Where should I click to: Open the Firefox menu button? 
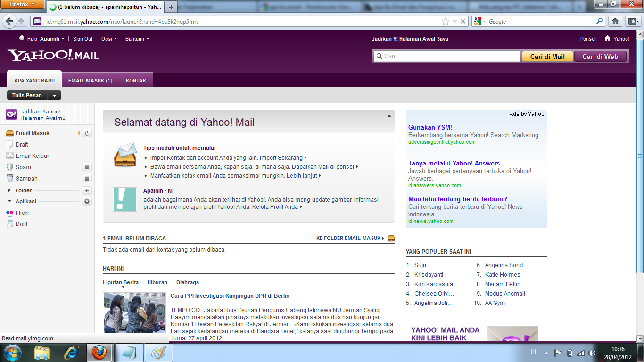tap(23, 4)
